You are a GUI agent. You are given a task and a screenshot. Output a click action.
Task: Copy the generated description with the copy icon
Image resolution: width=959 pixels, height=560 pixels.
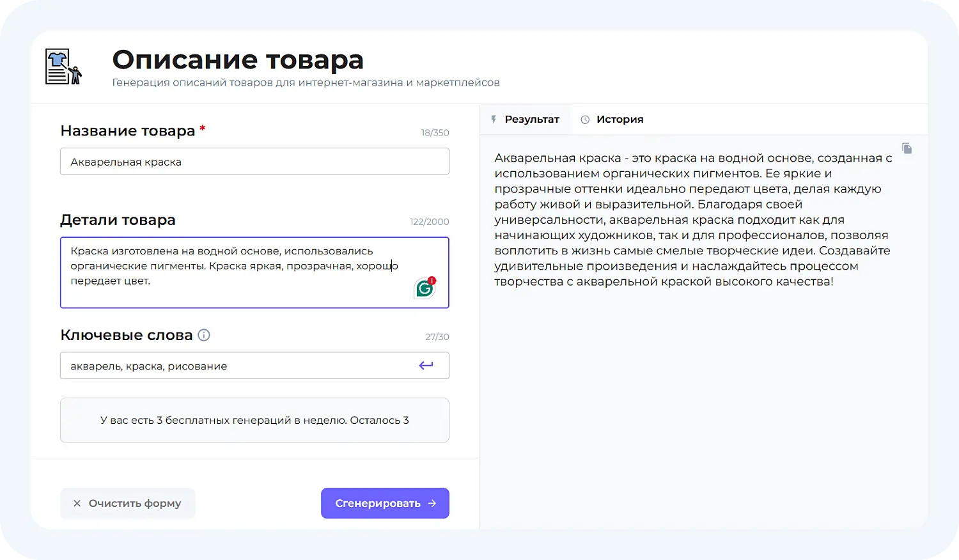[907, 148]
